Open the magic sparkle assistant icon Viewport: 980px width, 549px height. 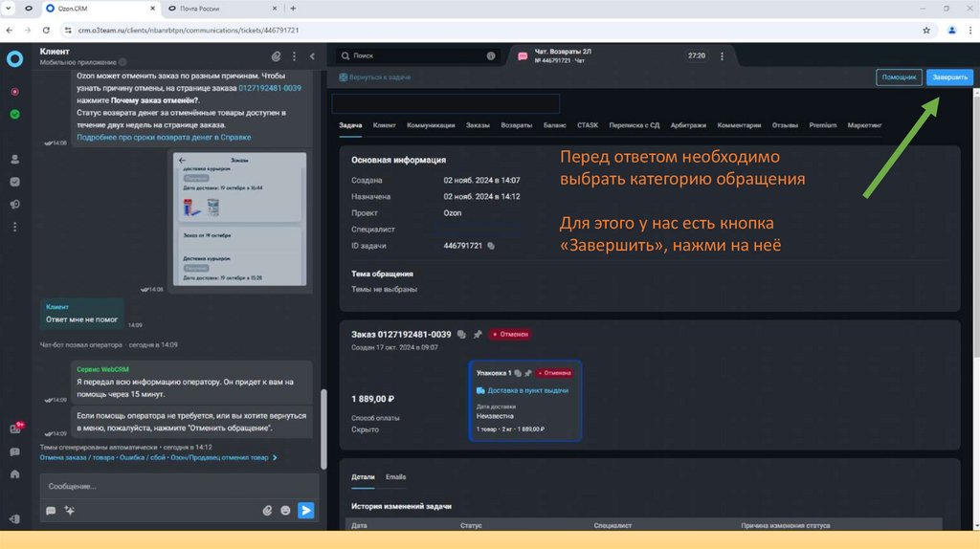(69, 511)
